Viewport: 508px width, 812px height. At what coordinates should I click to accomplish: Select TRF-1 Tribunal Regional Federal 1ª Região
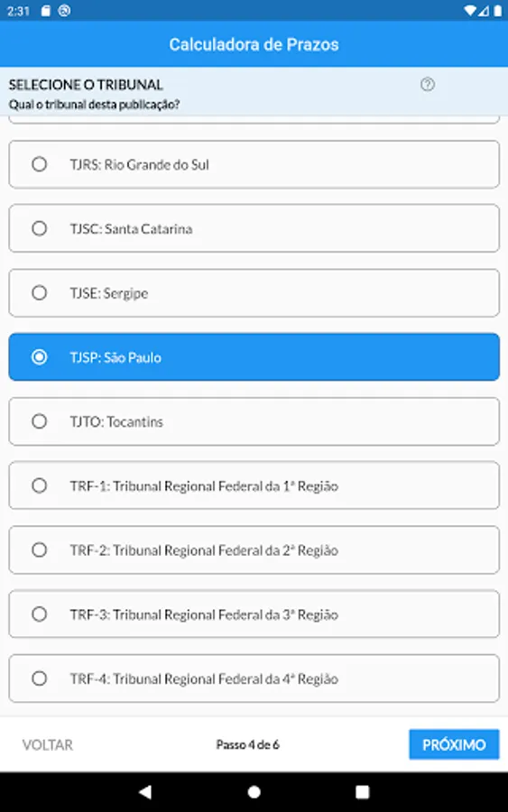tap(254, 485)
